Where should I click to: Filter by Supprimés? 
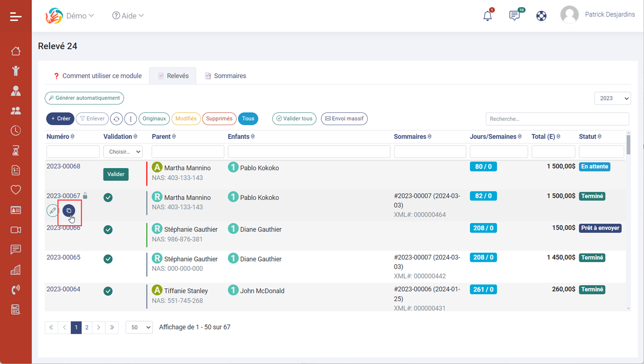(x=219, y=119)
